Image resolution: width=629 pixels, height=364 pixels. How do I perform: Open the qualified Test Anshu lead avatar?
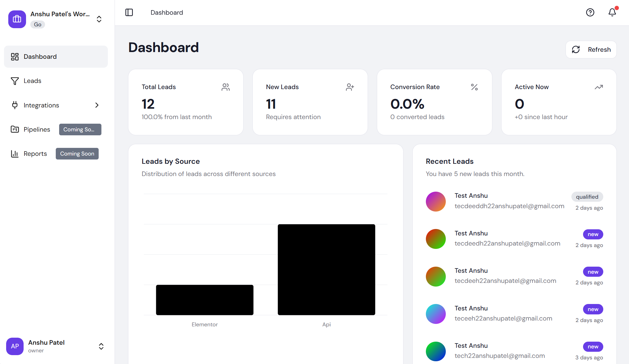click(x=435, y=201)
